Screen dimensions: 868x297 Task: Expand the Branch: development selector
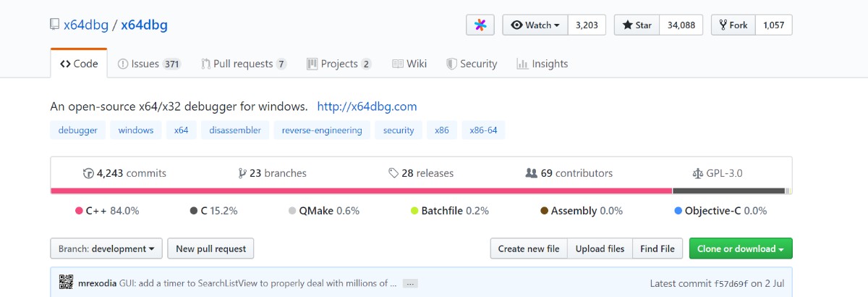pyautogui.click(x=106, y=248)
